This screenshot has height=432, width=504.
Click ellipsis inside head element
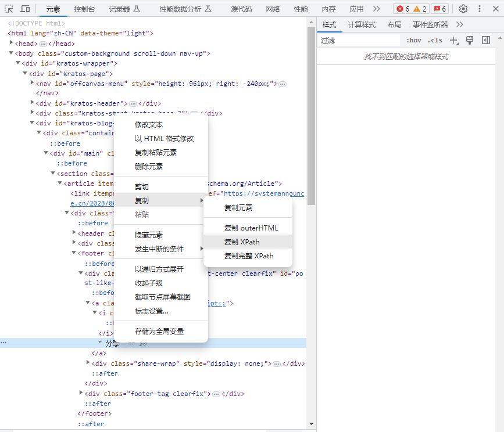tap(43, 44)
